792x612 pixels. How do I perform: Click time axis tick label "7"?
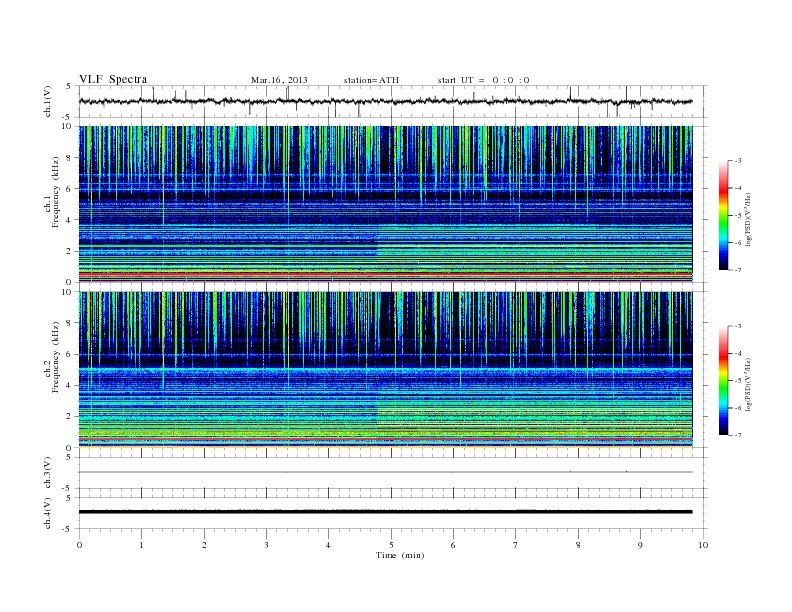coord(516,545)
